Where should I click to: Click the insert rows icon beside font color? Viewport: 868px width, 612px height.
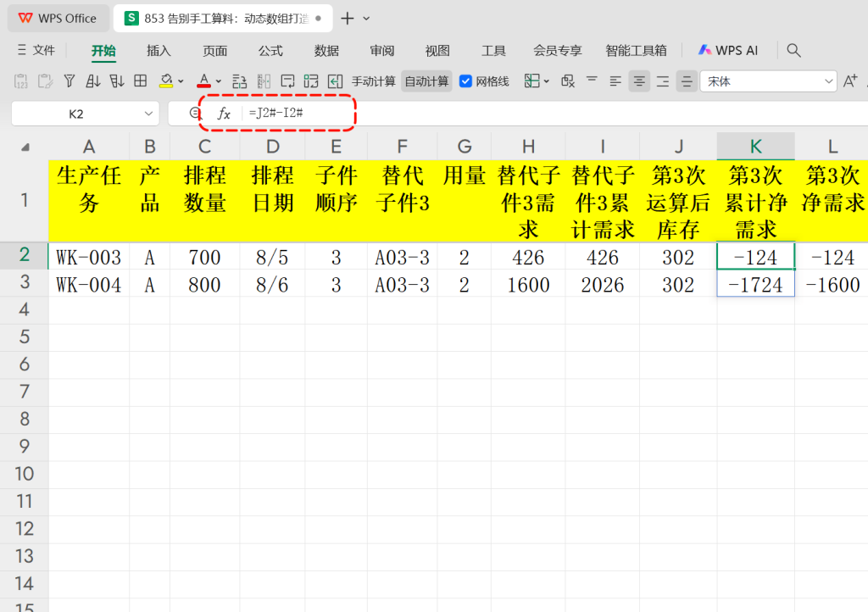point(239,81)
